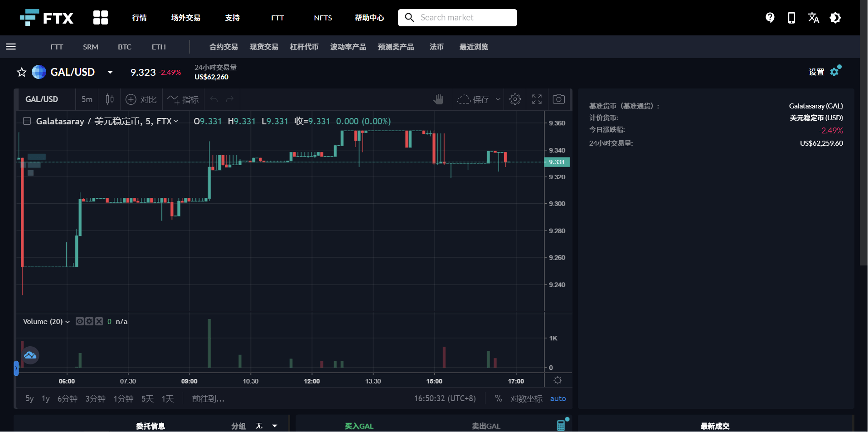Click the 保存 cloud save button
Screen dimensions: 868x432
tap(473, 99)
